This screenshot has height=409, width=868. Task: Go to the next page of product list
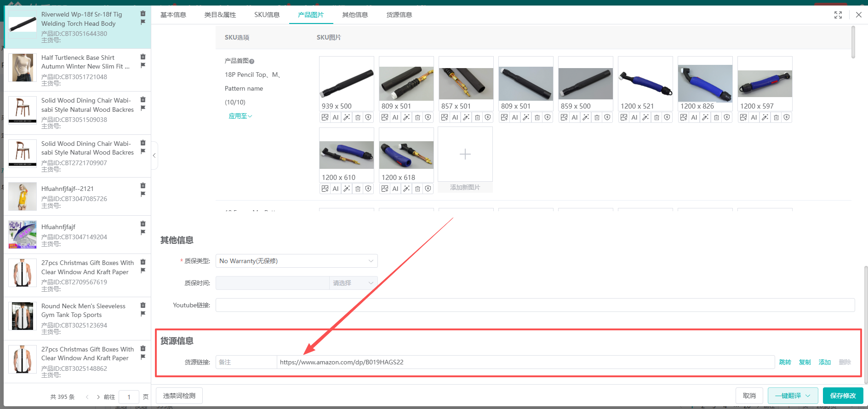pos(98,397)
